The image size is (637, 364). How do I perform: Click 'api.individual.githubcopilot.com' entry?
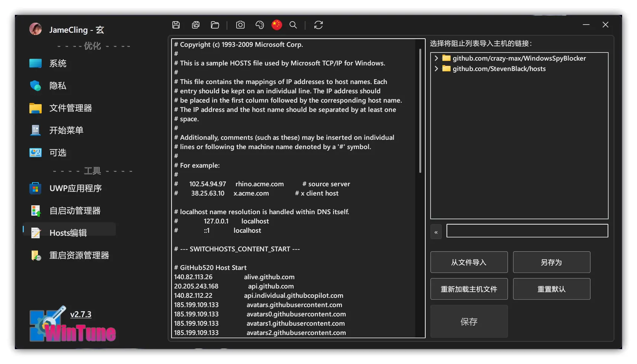[x=294, y=295]
